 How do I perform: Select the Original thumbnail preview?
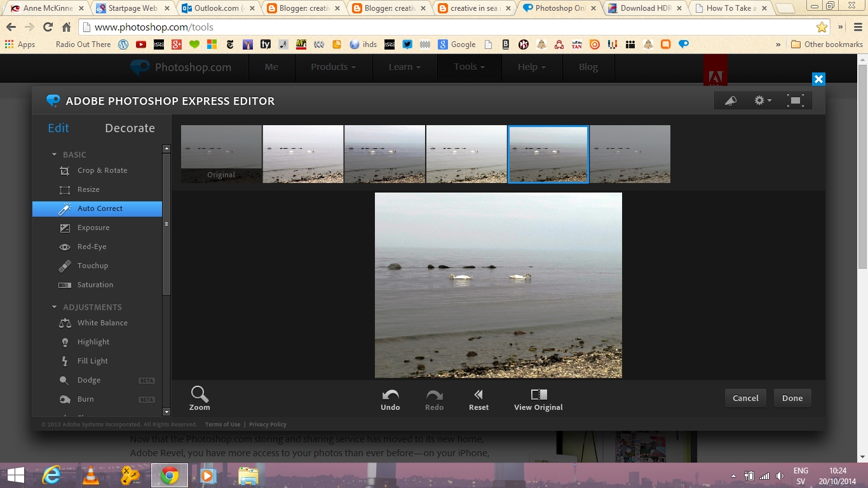pyautogui.click(x=221, y=154)
